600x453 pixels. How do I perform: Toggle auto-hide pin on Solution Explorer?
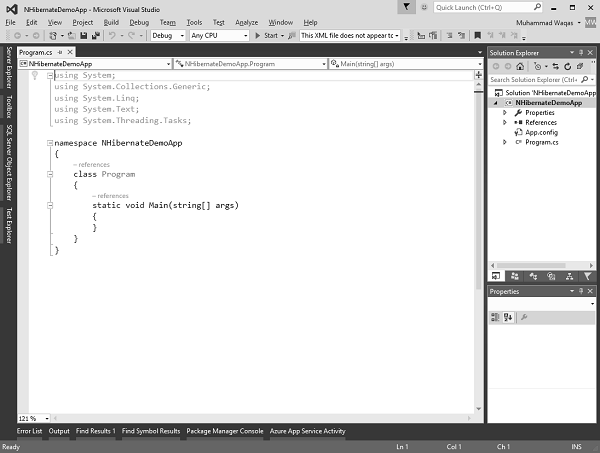(581, 53)
